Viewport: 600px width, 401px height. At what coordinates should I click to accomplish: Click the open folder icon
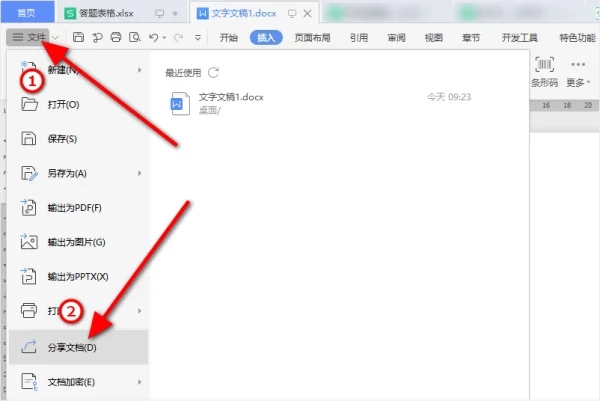click(x=29, y=104)
